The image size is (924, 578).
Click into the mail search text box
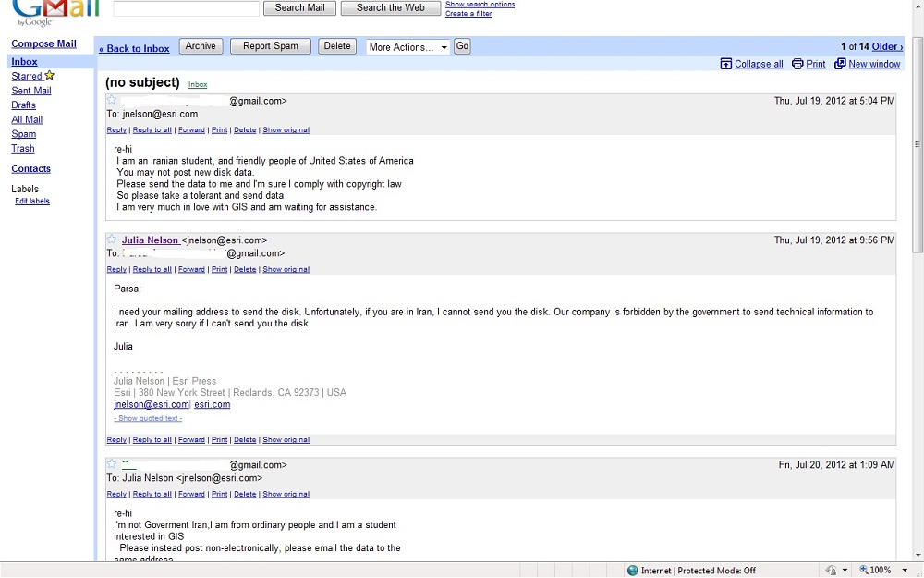pyautogui.click(x=186, y=8)
